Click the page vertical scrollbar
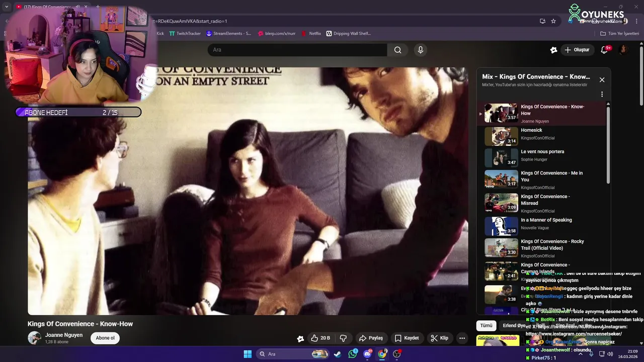Screen dimensions: 644x362 point(641,75)
